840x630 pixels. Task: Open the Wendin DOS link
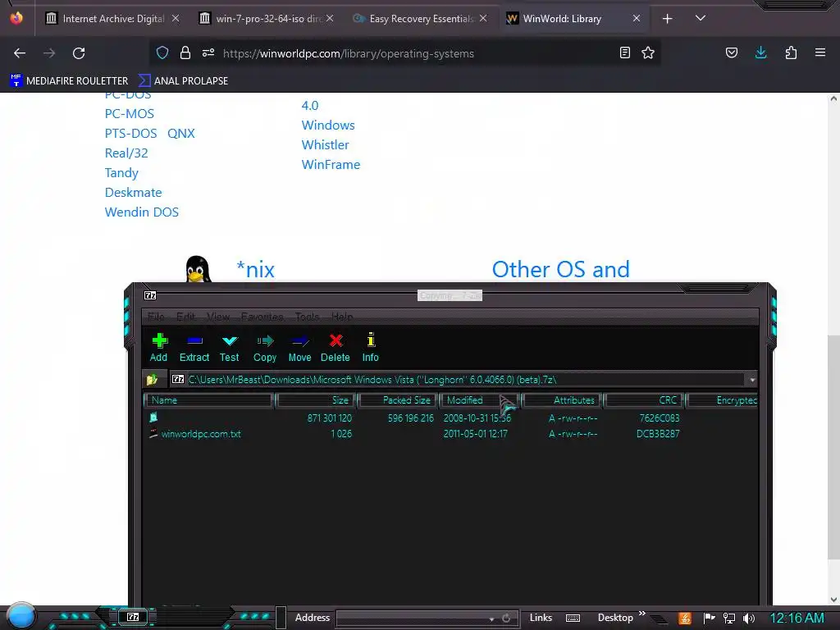pyautogui.click(x=142, y=212)
